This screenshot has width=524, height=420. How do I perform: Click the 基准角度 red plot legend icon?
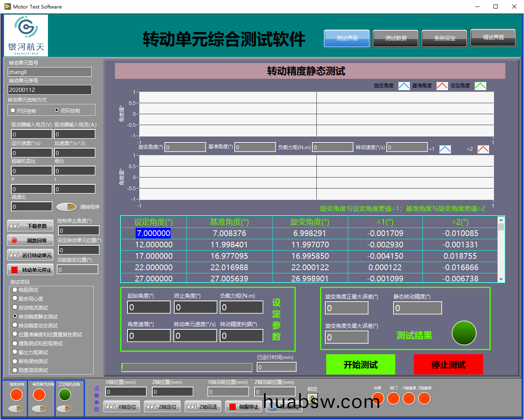442,86
